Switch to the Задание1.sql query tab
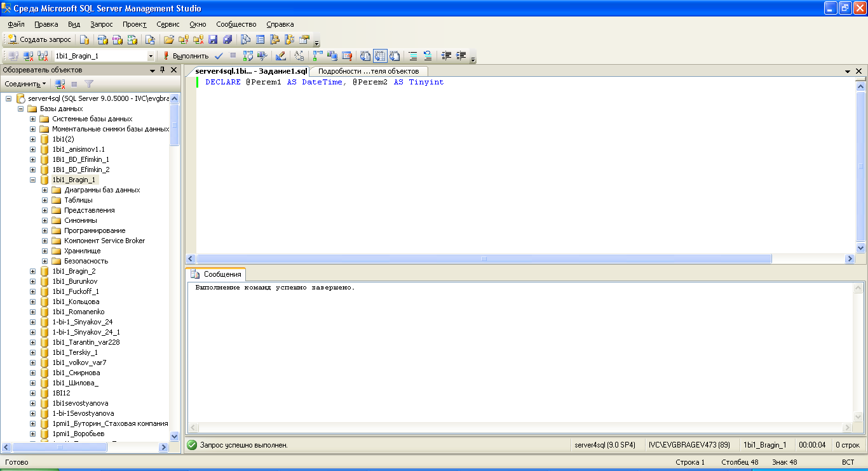The height and width of the screenshot is (471, 868). (251, 71)
